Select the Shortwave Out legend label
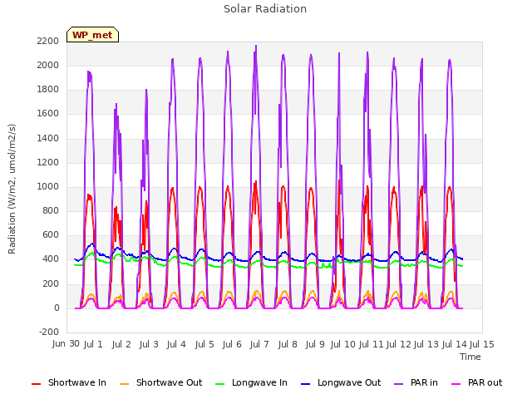 [169, 382]
